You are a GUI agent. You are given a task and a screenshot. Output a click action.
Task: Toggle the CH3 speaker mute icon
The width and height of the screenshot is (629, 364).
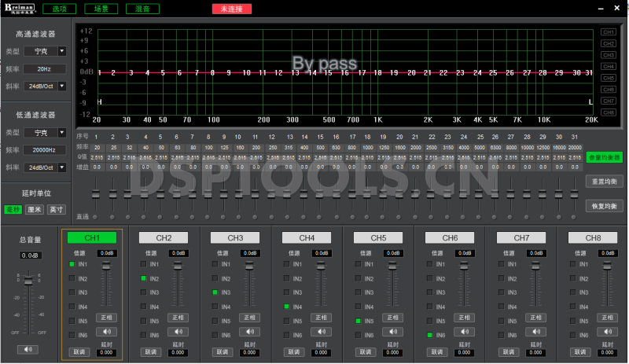pos(251,331)
